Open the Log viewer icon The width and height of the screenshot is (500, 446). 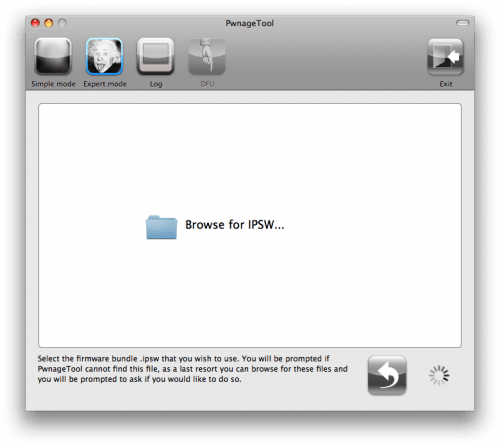(156, 56)
